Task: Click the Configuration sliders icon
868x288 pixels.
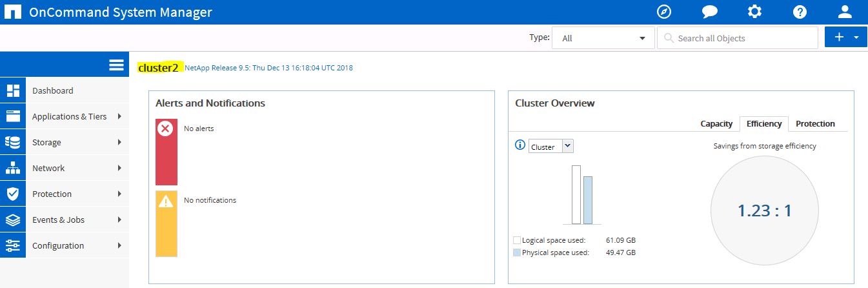Action: pos(13,245)
